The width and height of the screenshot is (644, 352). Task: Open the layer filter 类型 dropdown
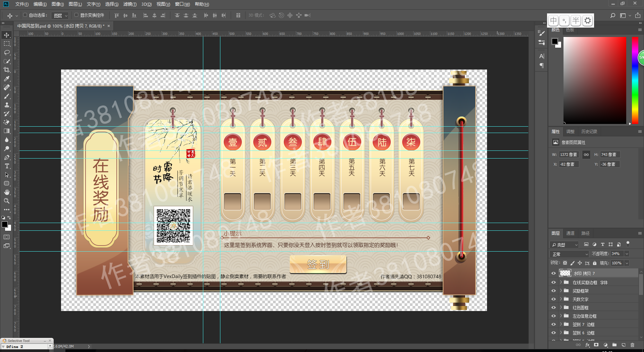[564, 245]
